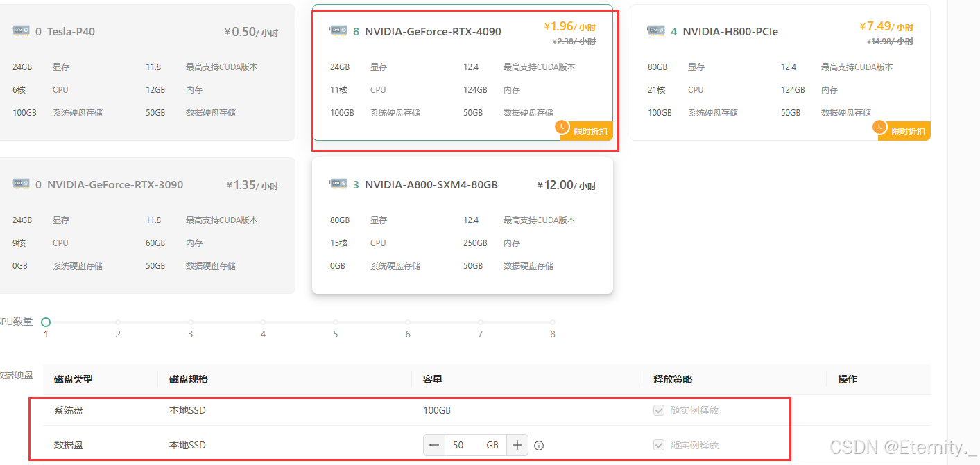Click the 操作 column header
980x465 pixels.
[x=848, y=379]
